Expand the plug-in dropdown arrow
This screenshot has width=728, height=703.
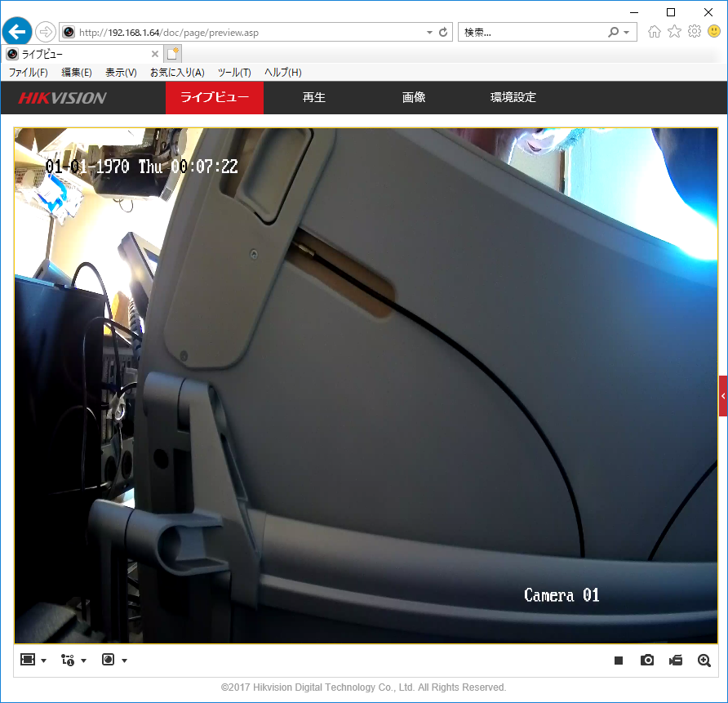click(x=124, y=661)
